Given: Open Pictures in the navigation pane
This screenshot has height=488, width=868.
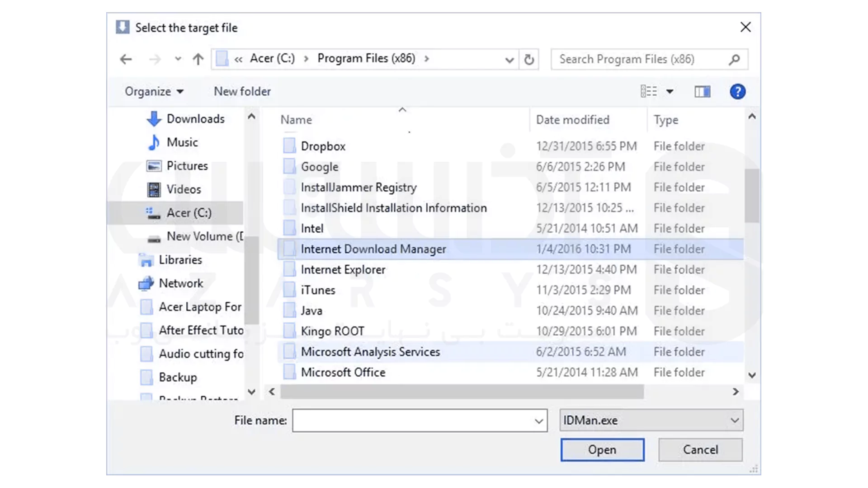Looking at the screenshot, I should 177,166.
